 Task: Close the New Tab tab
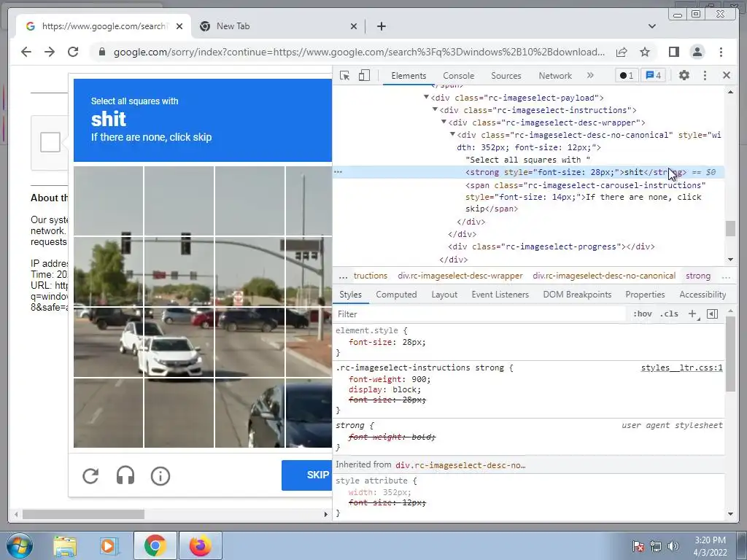tap(354, 26)
